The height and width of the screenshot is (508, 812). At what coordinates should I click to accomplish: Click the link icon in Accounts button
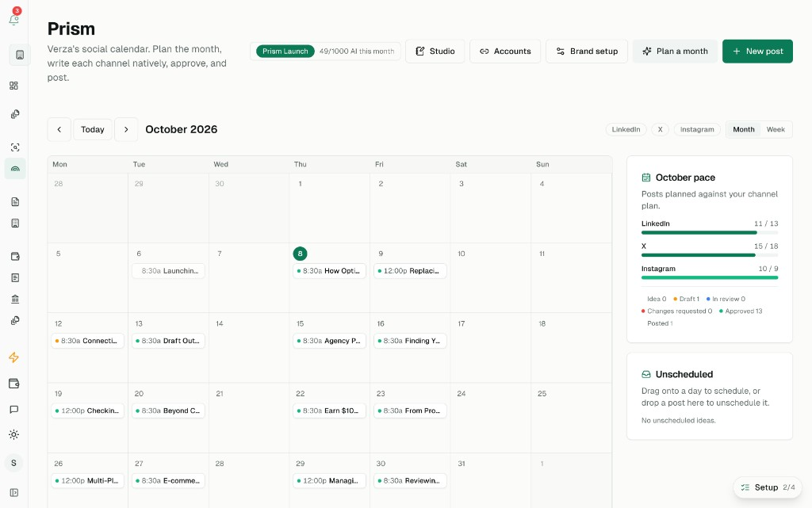(485, 52)
